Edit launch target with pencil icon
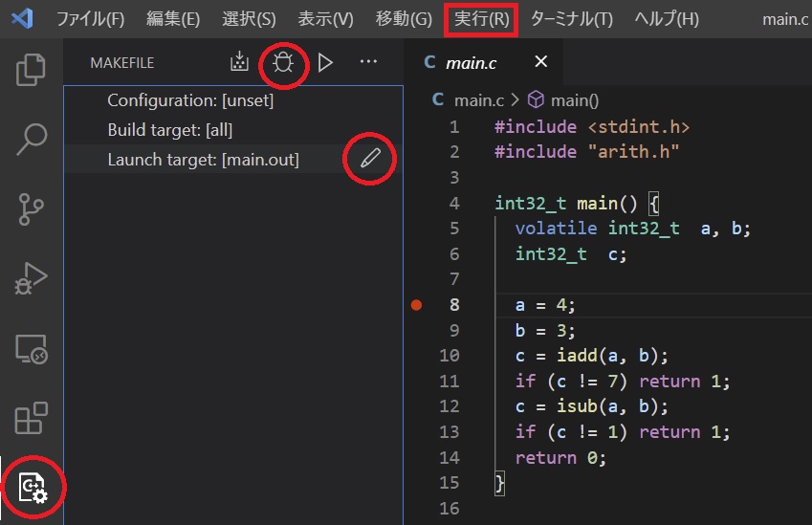The height and width of the screenshot is (525, 812). pyautogui.click(x=370, y=158)
